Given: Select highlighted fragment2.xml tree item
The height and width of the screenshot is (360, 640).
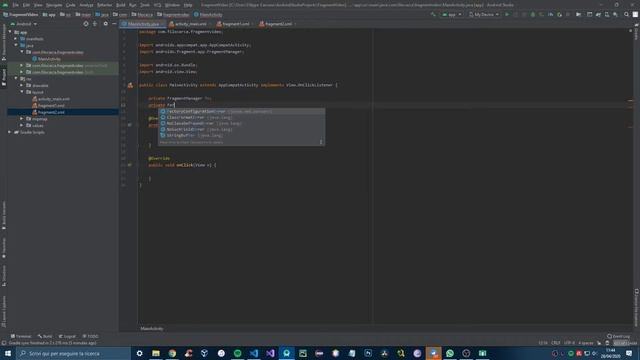Looking at the screenshot, I should 63,112.
